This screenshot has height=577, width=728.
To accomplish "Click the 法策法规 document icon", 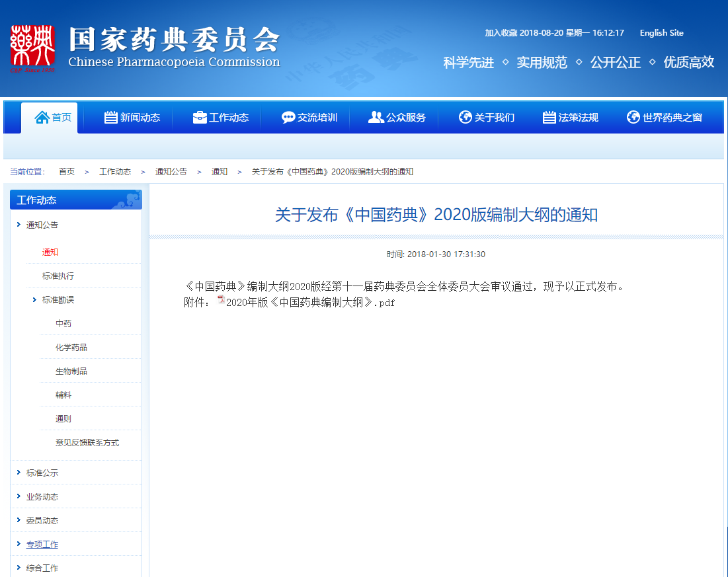I will pos(549,118).
